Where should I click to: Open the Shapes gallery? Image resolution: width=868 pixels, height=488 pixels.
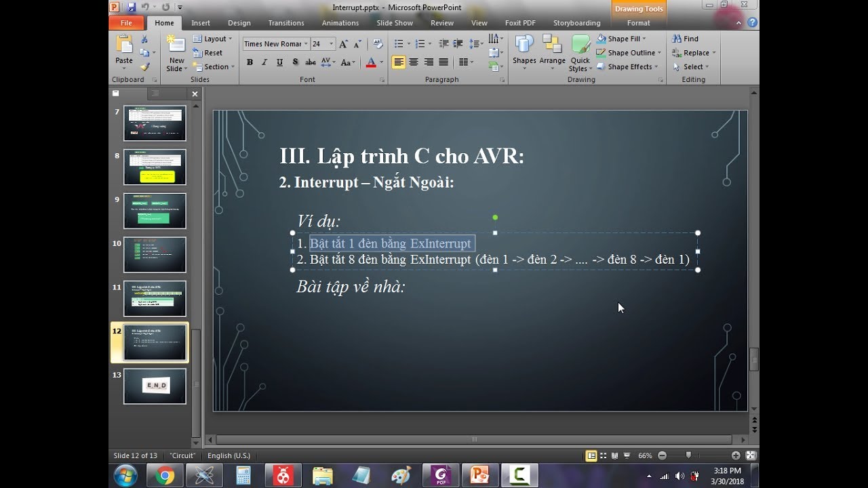point(524,53)
